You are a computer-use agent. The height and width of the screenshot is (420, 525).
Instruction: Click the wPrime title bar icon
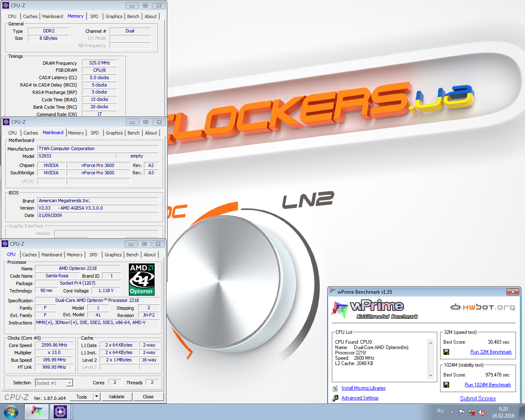pyautogui.click(x=333, y=292)
